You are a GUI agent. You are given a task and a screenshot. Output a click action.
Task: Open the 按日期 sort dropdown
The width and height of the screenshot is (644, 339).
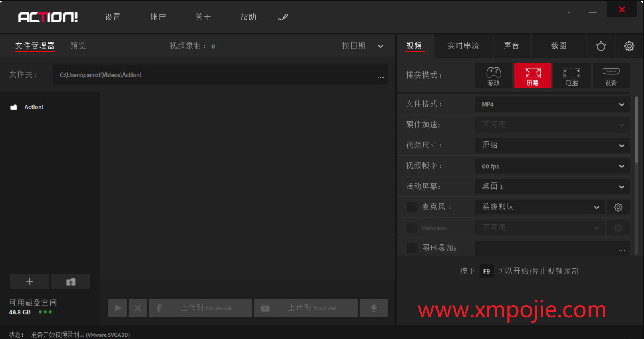pos(363,46)
